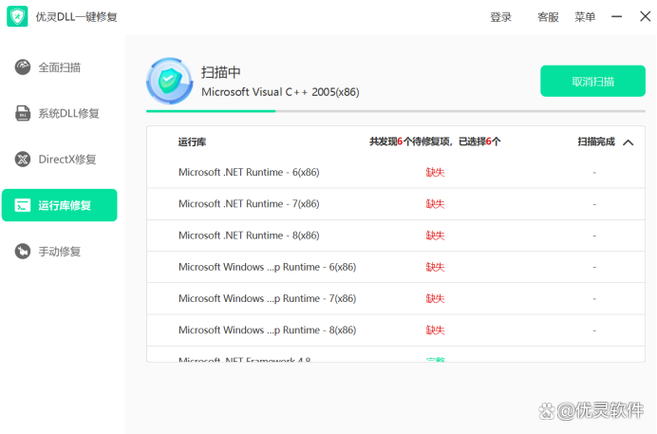Switch to 全面扫描 section
657x434 pixels.
pos(59,67)
